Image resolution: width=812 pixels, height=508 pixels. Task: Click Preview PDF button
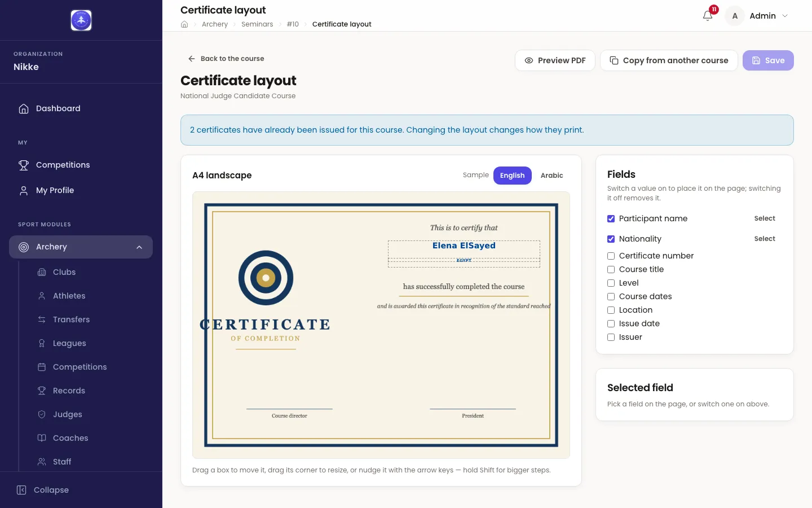(x=555, y=60)
